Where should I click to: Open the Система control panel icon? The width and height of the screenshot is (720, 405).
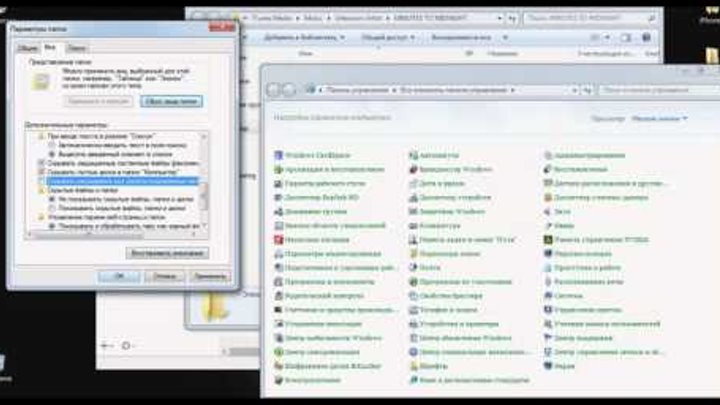click(x=547, y=296)
